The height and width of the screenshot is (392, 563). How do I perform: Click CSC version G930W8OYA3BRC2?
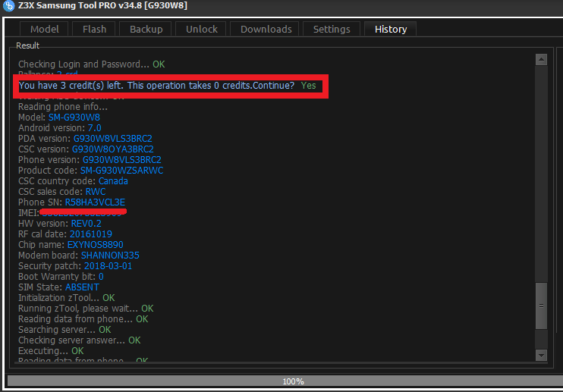pyautogui.click(x=113, y=149)
